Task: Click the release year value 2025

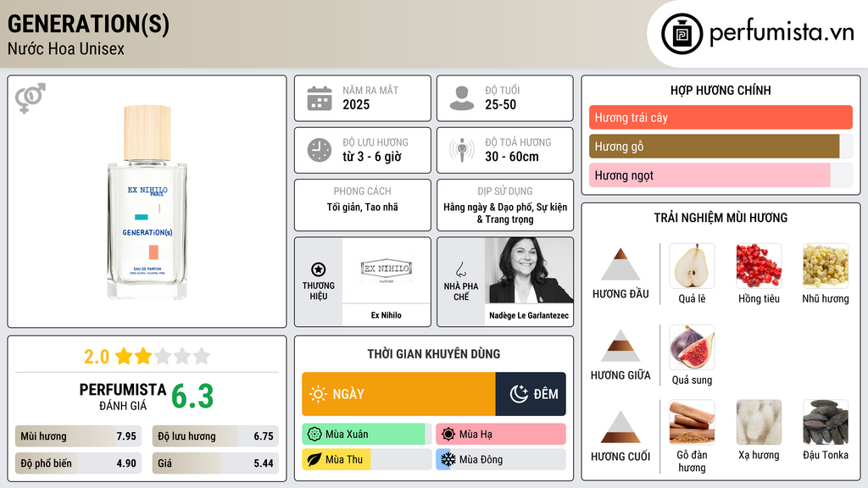Action: coord(356,104)
